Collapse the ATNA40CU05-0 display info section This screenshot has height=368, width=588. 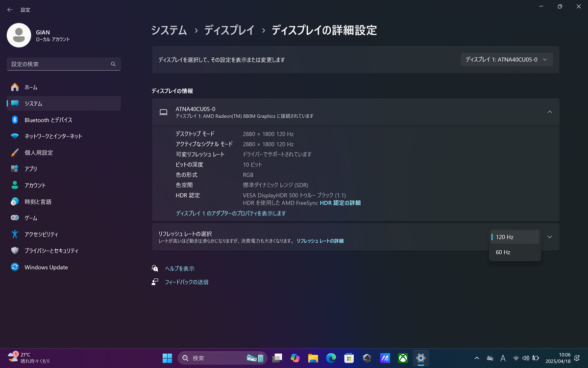pos(549,112)
